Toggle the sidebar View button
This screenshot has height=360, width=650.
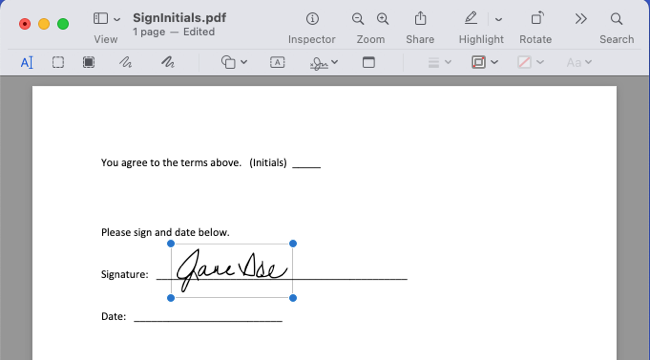[101, 18]
